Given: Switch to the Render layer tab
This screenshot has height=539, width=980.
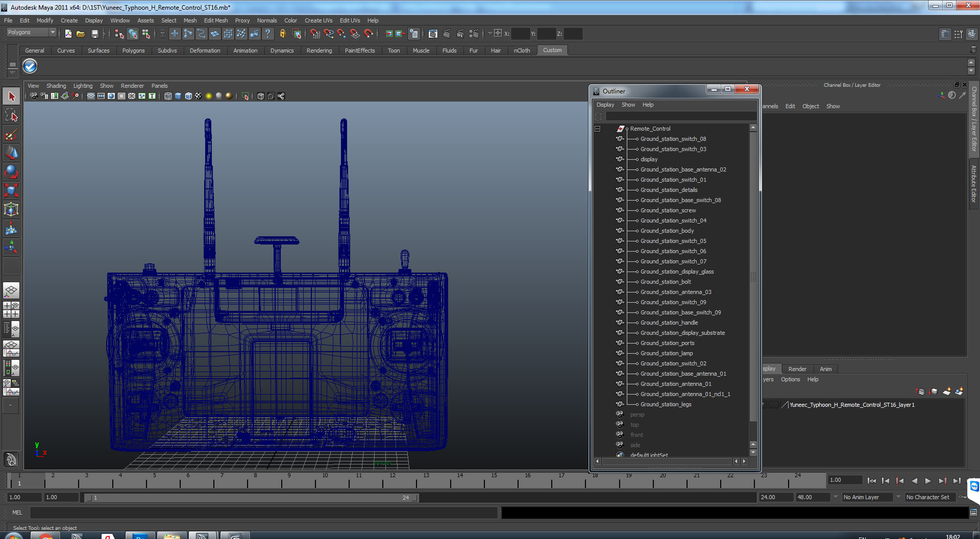Looking at the screenshot, I should tap(797, 369).
